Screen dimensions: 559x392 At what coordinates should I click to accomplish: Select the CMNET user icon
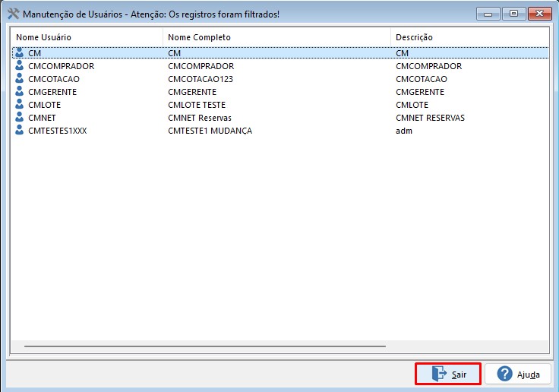click(19, 117)
